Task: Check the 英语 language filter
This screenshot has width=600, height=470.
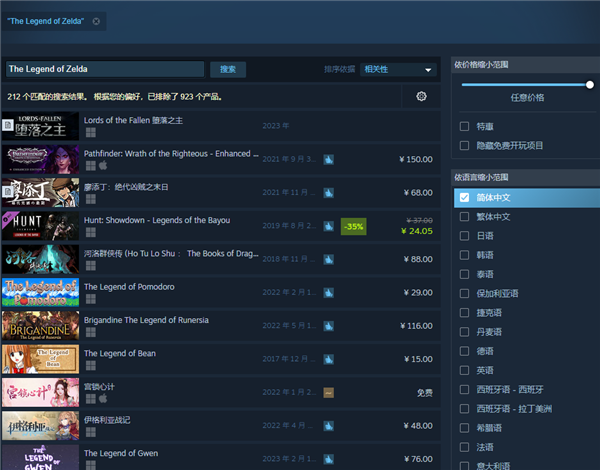Action: (464, 370)
